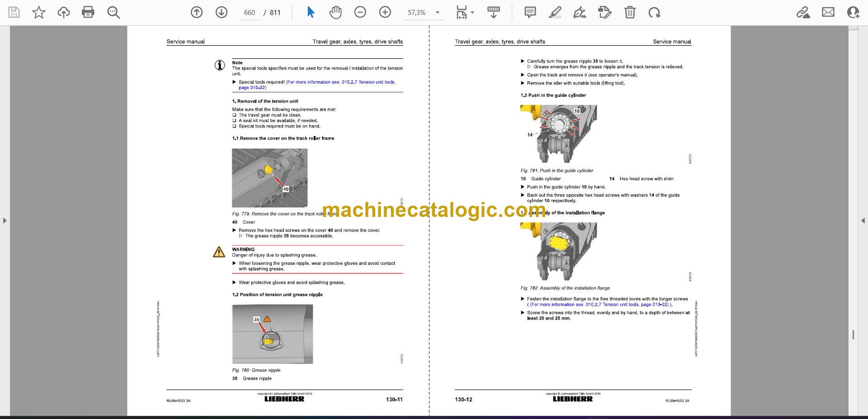Select the highlight text pen tool
Screen dimensions: 868x419
(555, 12)
